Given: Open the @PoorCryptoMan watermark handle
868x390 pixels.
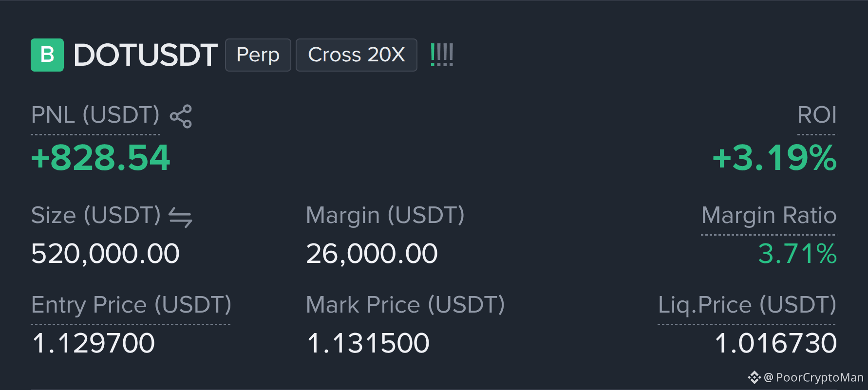Looking at the screenshot, I should tap(813, 377).
